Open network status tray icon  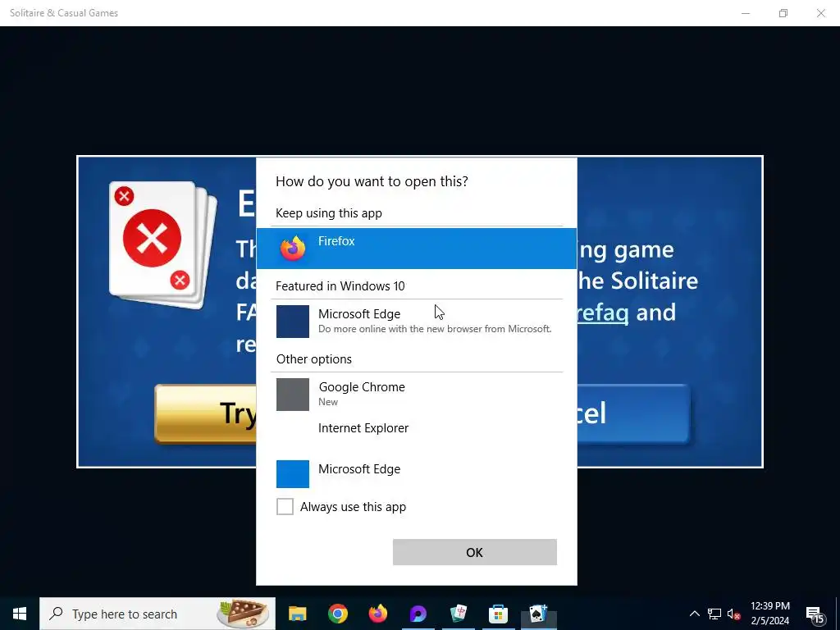[714, 614]
